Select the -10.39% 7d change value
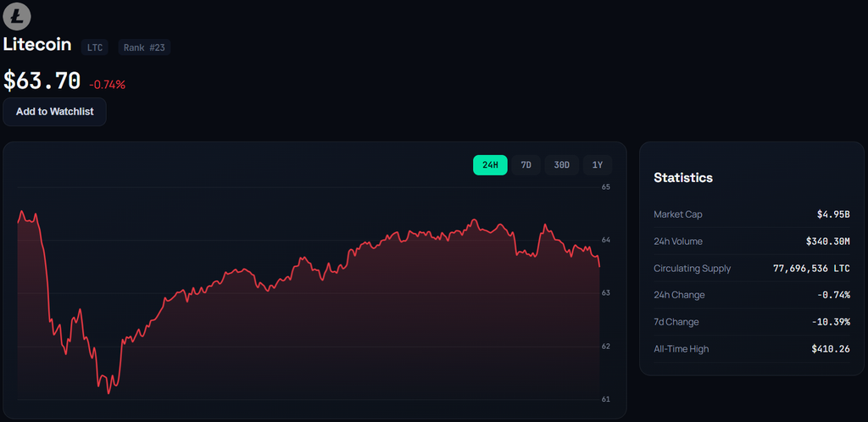The width and height of the screenshot is (868, 422). 831,322
